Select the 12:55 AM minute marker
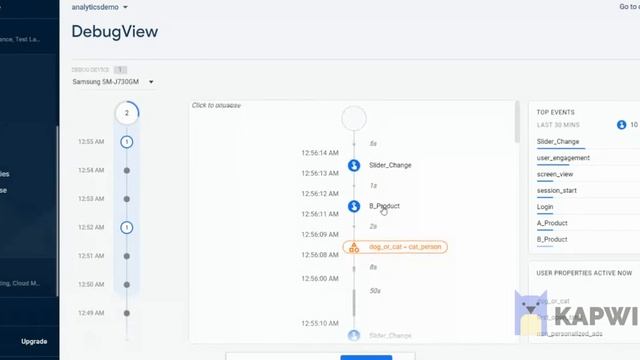The width and height of the screenshot is (640, 360). [x=127, y=142]
